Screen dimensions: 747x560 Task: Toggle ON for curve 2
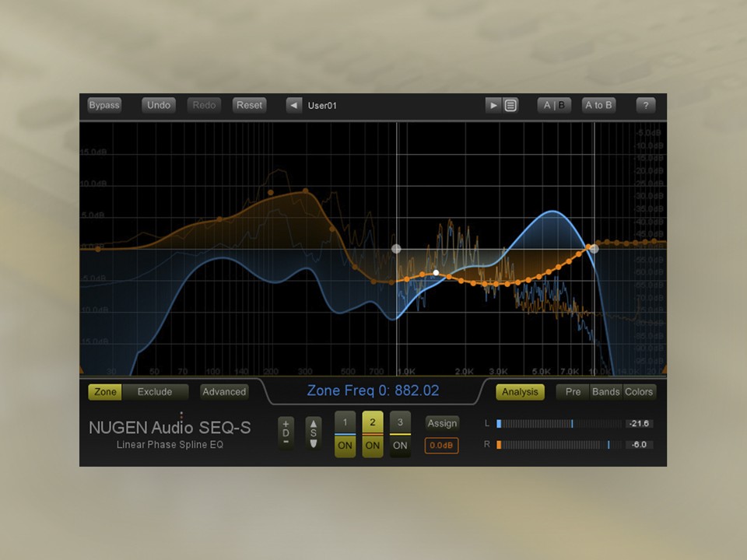373,446
